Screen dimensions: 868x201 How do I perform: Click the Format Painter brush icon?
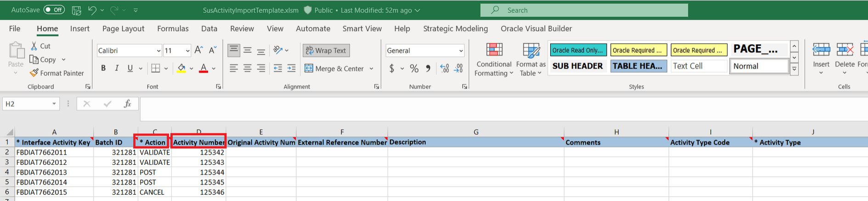pos(34,73)
